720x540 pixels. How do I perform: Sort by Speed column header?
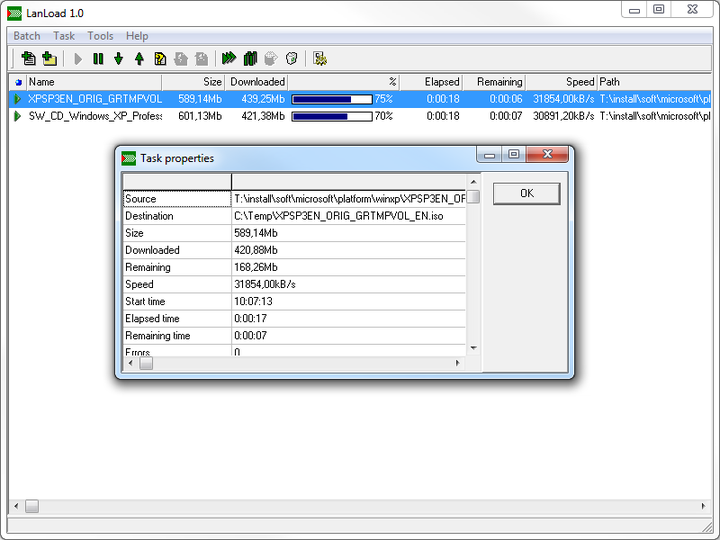coord(562,82)
